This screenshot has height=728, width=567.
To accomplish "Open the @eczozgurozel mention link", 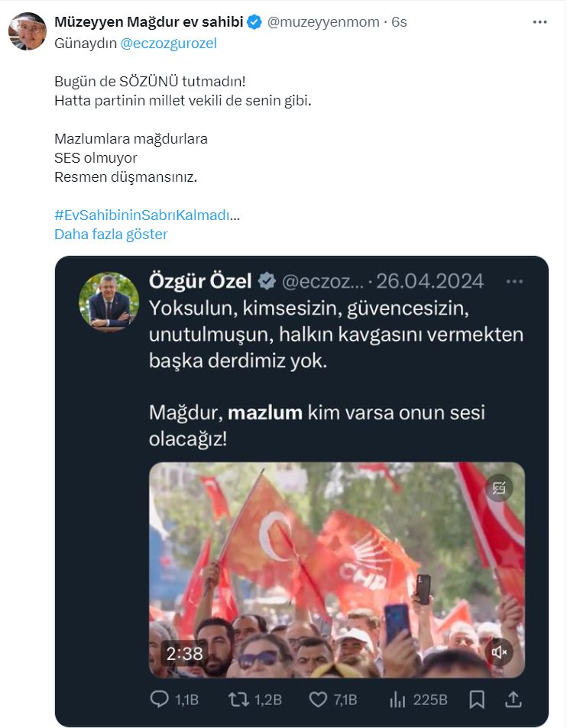I will 169,44.
